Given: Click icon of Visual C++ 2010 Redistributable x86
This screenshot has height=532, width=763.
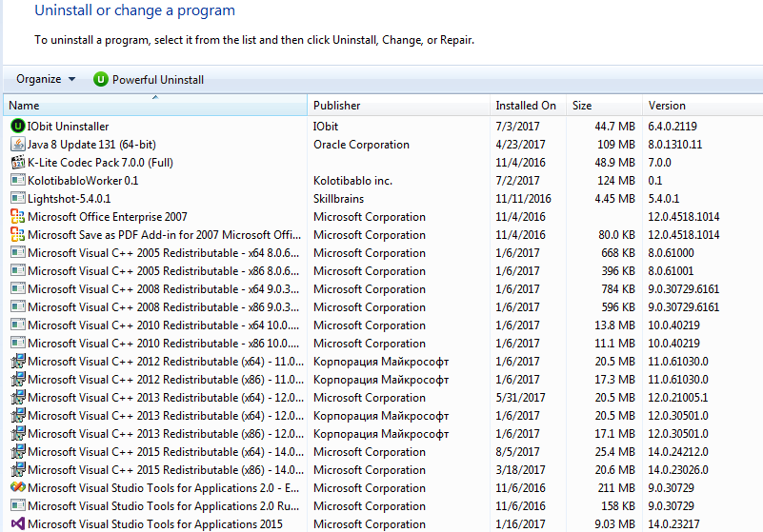Looking at the screenshot, I should pos(17,344).
